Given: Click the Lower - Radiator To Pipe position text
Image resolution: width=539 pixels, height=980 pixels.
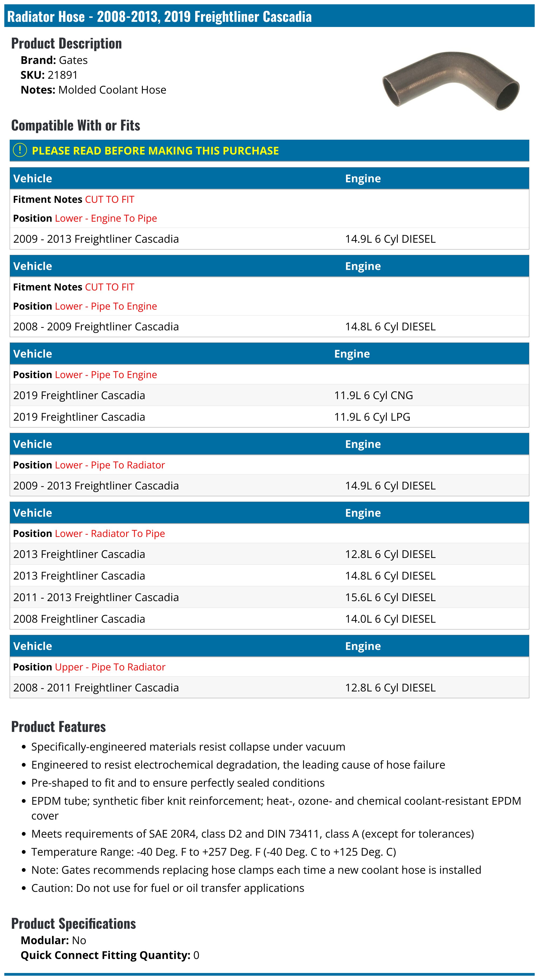Looking at the screenshot, I should pyautogui.click(x=110, y=533).
